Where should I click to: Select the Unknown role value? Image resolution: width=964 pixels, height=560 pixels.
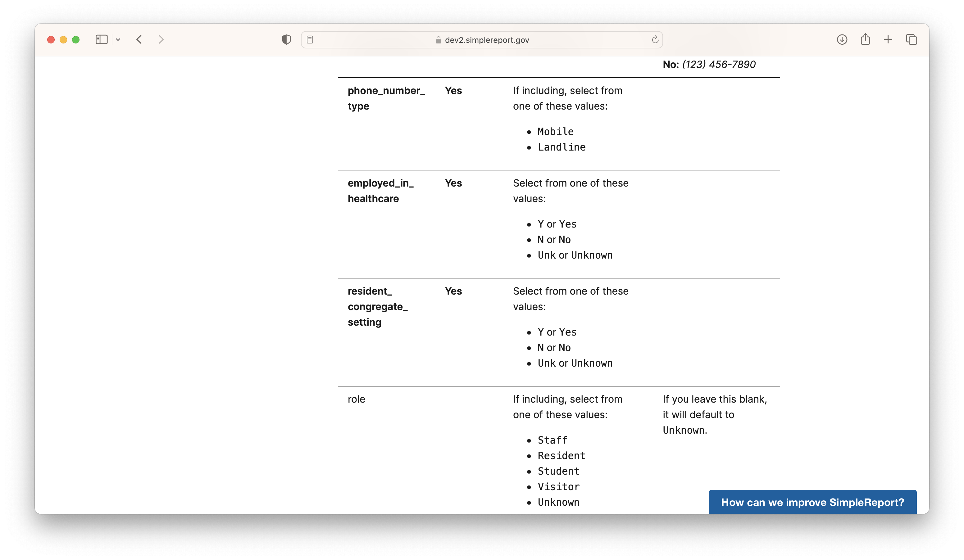pyautogui.click(x=558, y=502)
